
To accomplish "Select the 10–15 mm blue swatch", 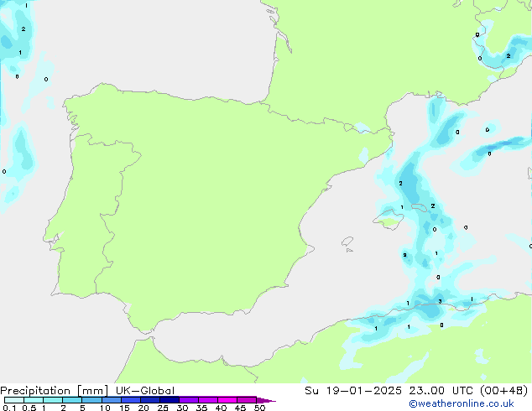I will pyautogui.click(x=111, y=400).
